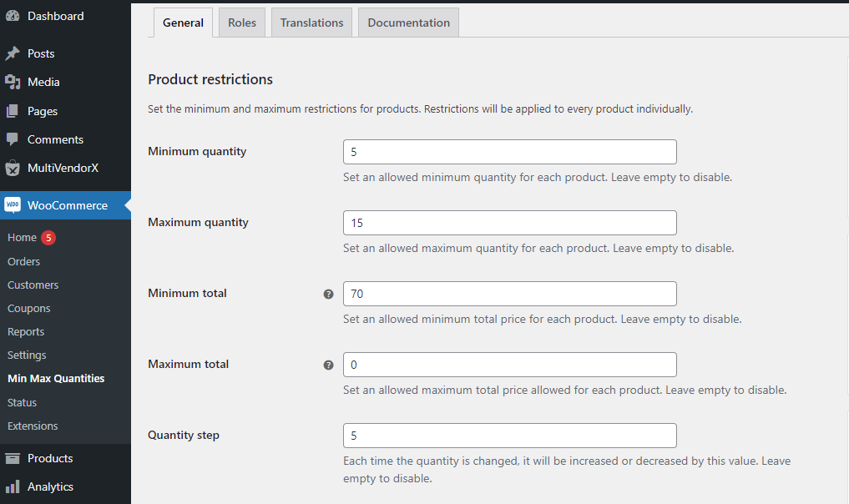Viewport: 849px width, 504px height.
Task: Click the Maximum total label
Action: [x=189, y=365]
